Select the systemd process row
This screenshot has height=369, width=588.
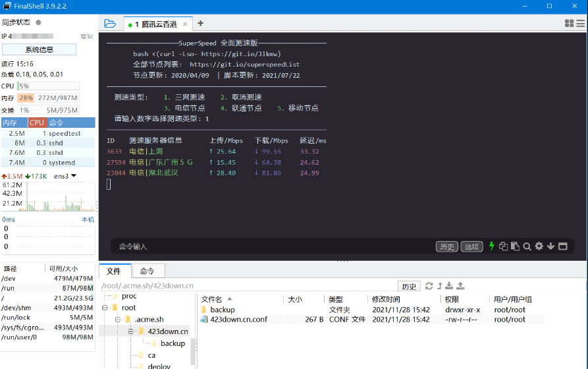pos(48,163)
